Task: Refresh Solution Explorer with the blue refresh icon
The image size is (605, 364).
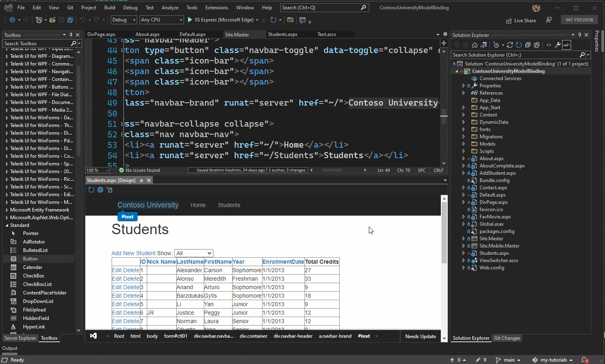Action: tap(519, 45)
